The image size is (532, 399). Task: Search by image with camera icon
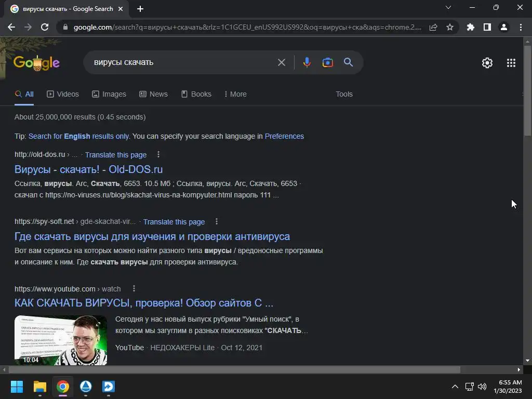click(x=328, y=62)
